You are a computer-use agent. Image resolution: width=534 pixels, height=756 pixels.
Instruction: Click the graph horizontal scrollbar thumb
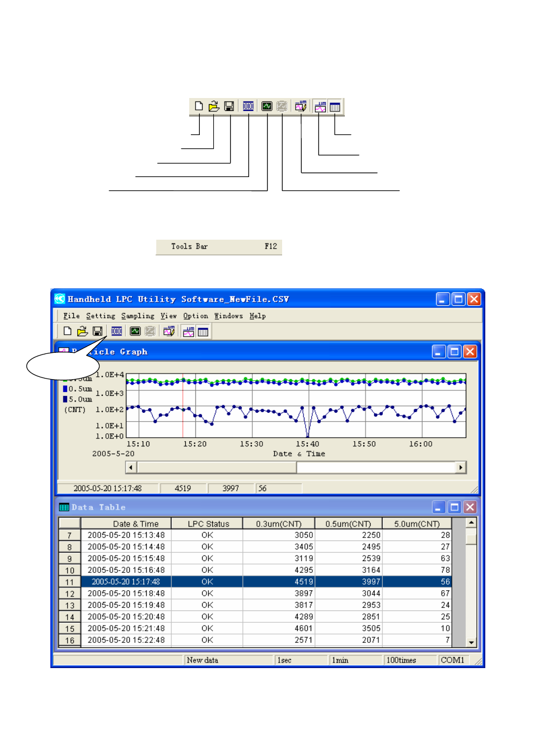click(x=217, y=467)
